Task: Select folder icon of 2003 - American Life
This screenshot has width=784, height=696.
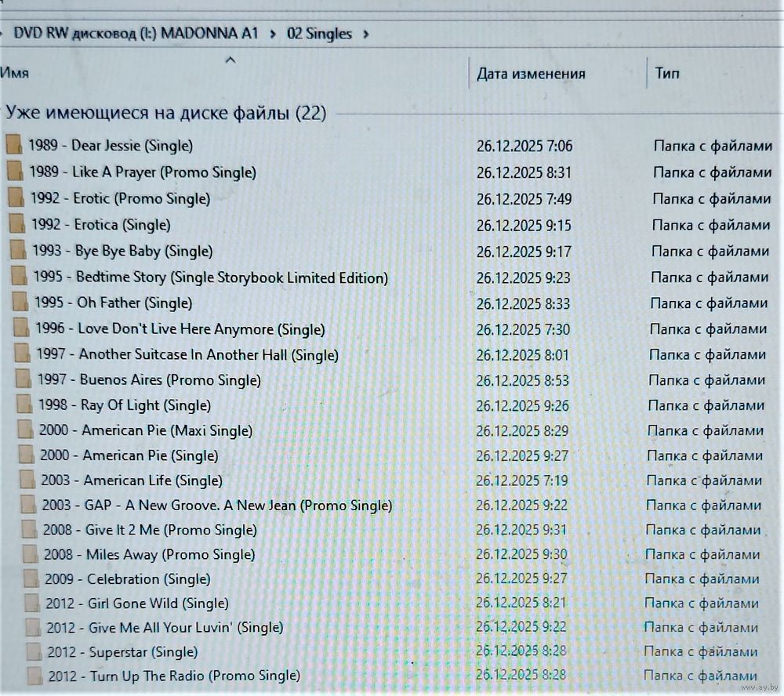Action: [27, 480]
